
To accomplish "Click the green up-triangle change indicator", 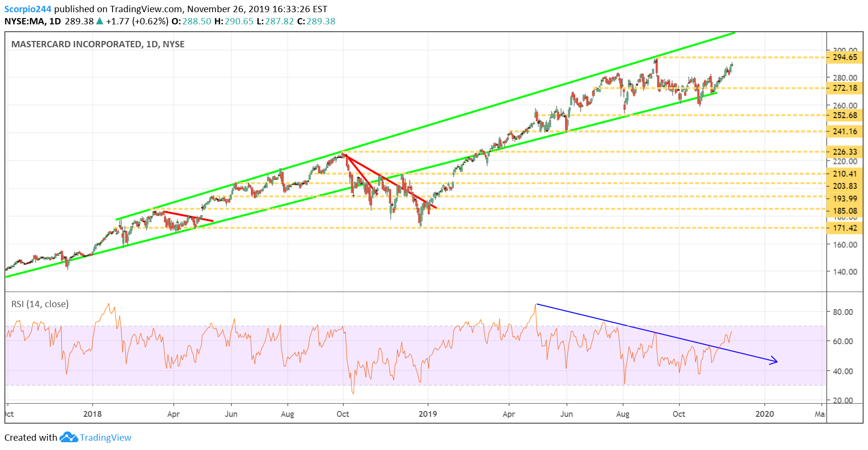I will (99, 21).
